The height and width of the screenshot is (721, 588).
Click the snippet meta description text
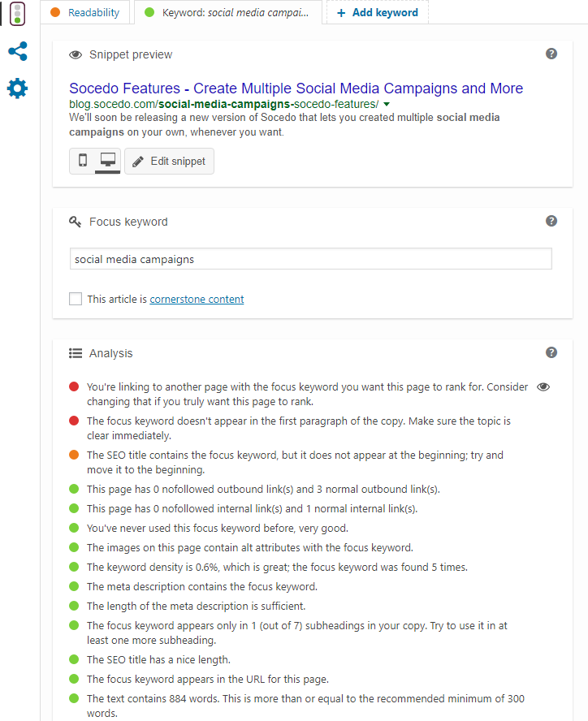(x=284, y=124)
